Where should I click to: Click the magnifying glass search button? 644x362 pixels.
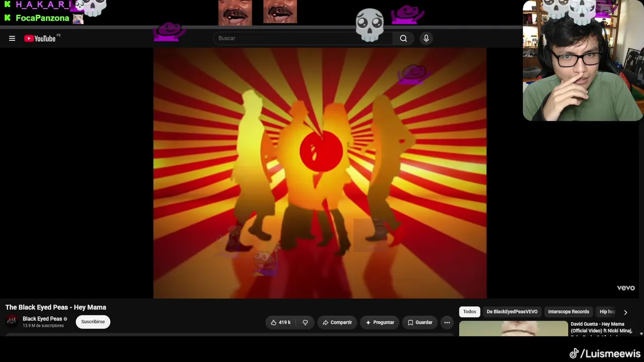404,38
